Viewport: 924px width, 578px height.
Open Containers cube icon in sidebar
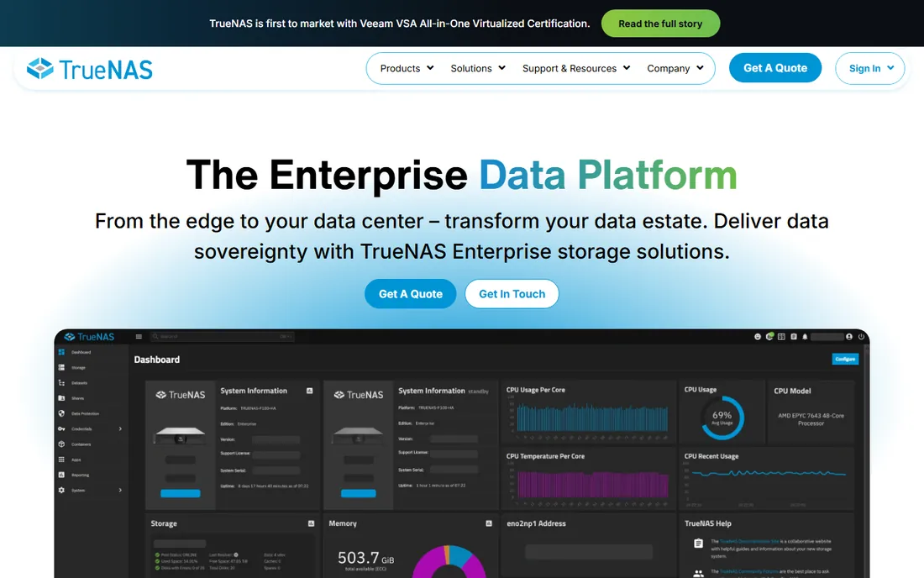click(61, 444)
